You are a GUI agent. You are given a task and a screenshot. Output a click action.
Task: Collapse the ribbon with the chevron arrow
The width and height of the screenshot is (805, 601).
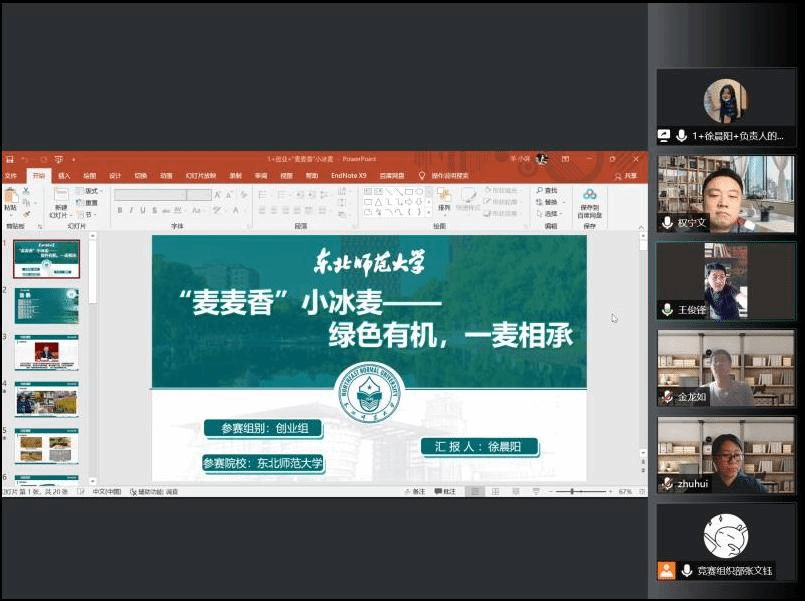coord(641,227)
